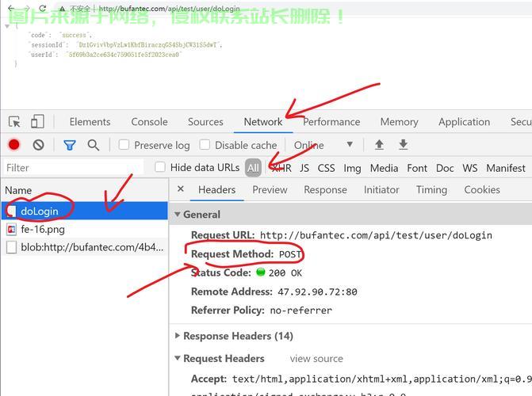Filter requests by WS type

pyautogui.click(x=470, y=168)
